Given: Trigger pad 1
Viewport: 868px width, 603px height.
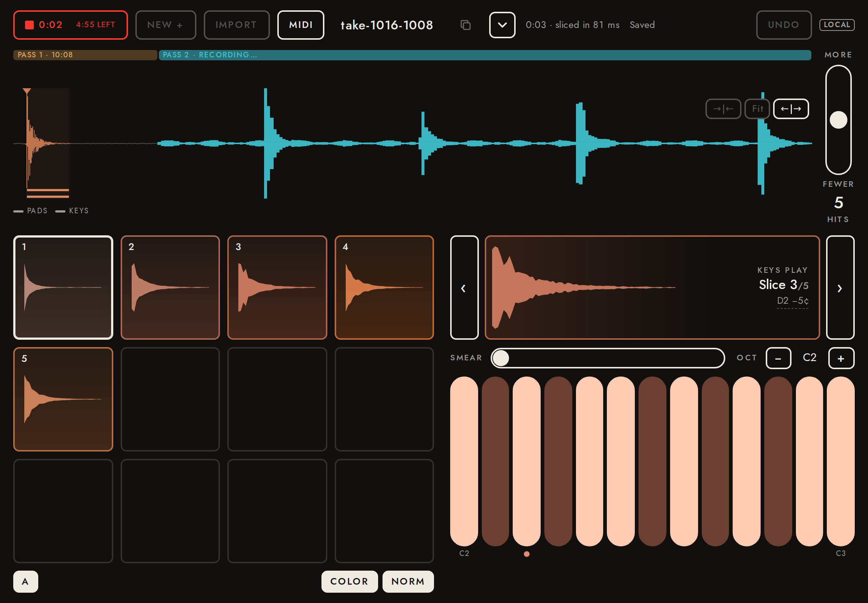Looking at the screenshot, I should [x=63, y=288].
